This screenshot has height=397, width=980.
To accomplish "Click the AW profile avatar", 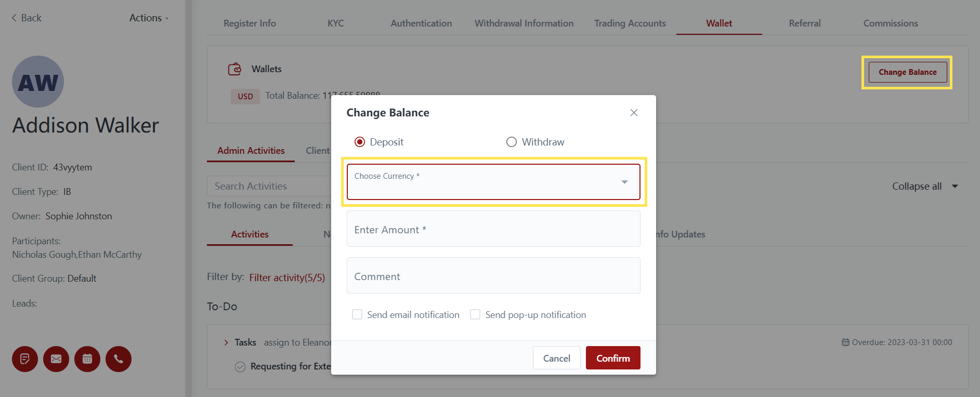I will [x=38, y=82].
